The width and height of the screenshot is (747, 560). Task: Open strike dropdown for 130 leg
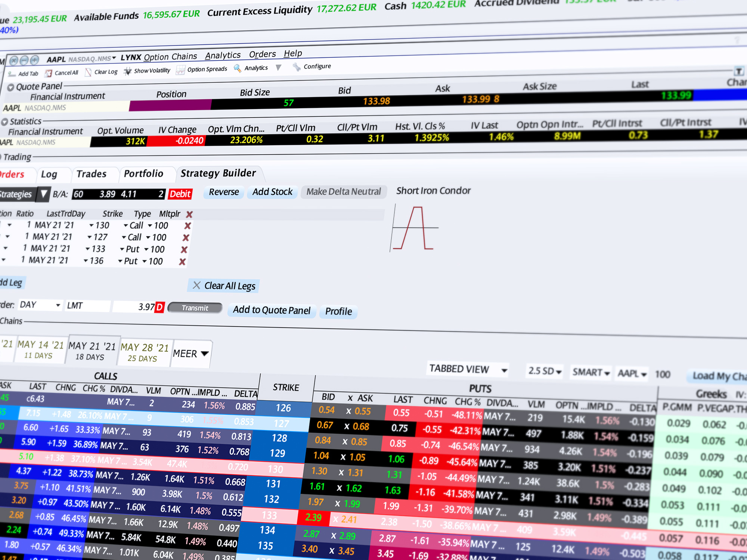[91, 225]
